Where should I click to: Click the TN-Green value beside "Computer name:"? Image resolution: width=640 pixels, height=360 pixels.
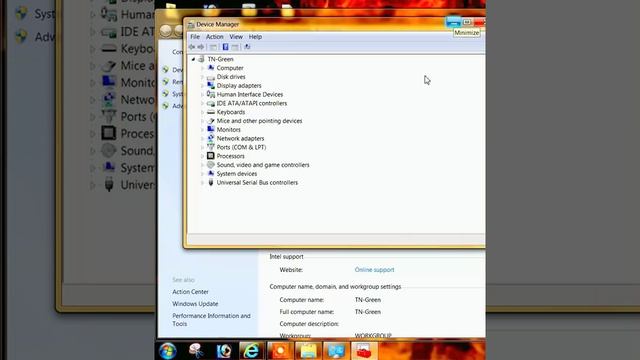[x=368, y=300]
